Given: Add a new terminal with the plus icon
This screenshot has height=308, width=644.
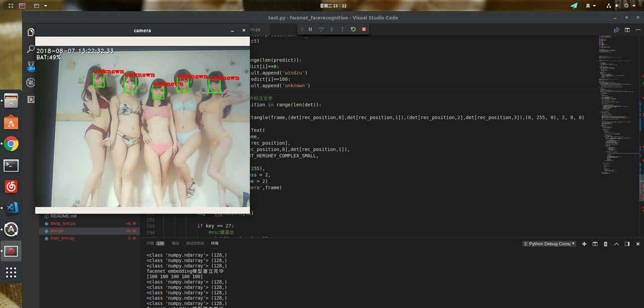Looking at the screenshot, I should 584,244.
